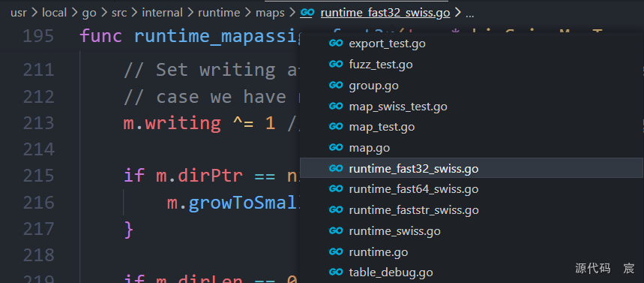Click line number 218 in gutter
This screenshot has height=283, width=644.
tap(38, 255)
